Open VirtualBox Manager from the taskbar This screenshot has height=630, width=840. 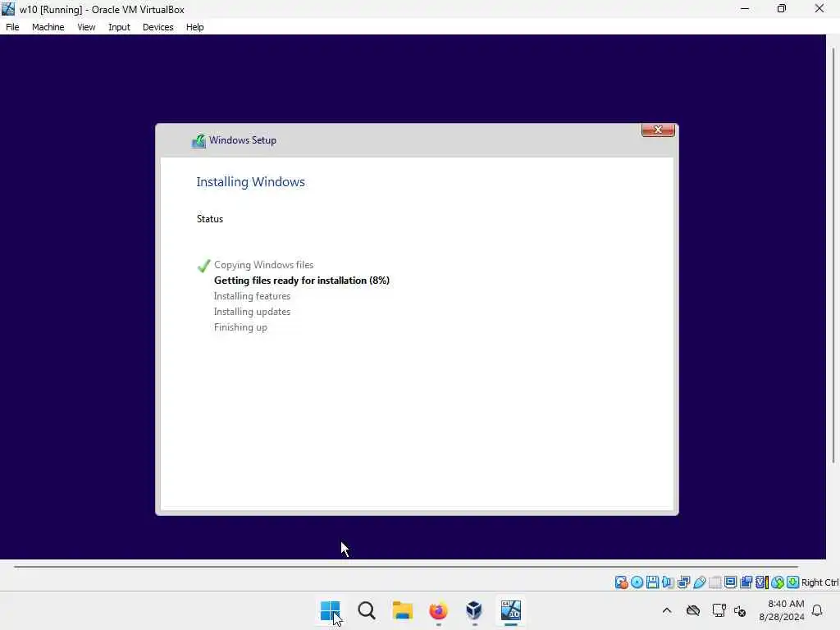[x=474, y=610]
